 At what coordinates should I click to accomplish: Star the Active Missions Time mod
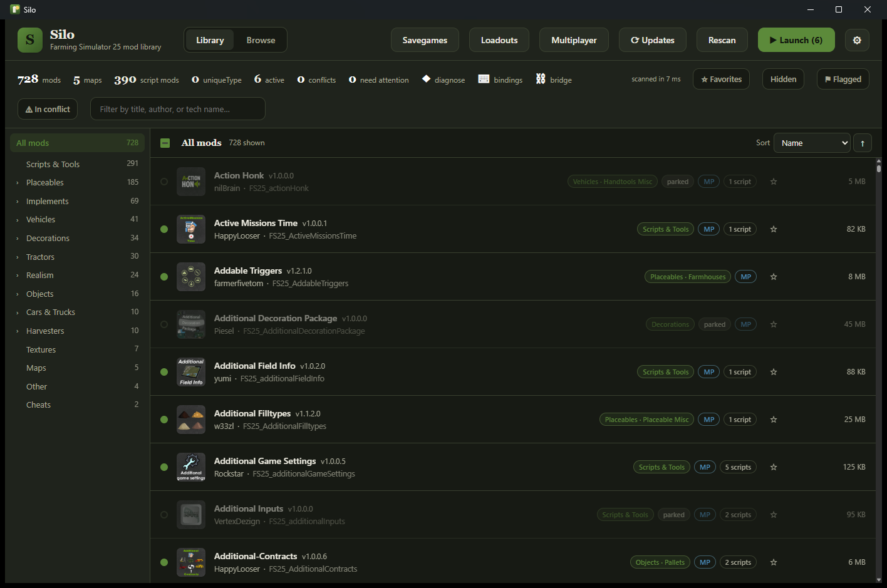pyautogui.click(x=774, y=229)
